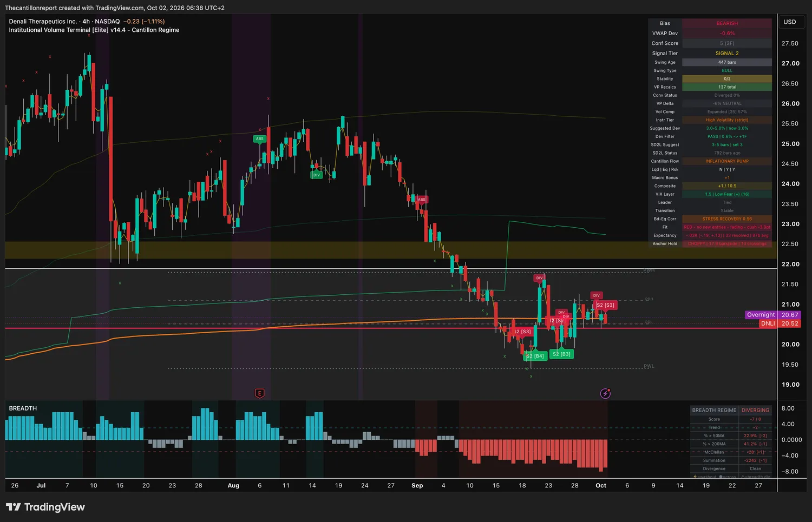Click the 22.9% above 50MA cell
812x522 pixels.
[755, 435]
